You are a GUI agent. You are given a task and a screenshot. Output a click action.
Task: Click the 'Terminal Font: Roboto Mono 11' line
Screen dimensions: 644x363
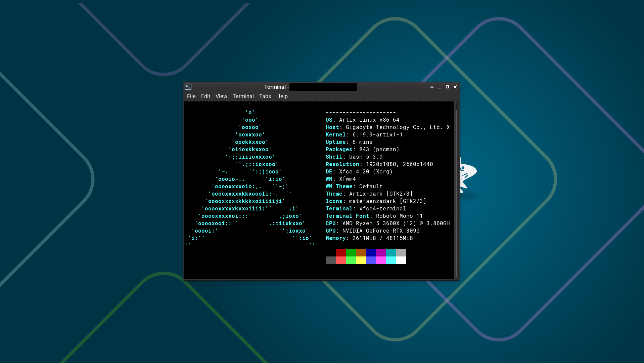pyautogui.click(x=374, y=216)
